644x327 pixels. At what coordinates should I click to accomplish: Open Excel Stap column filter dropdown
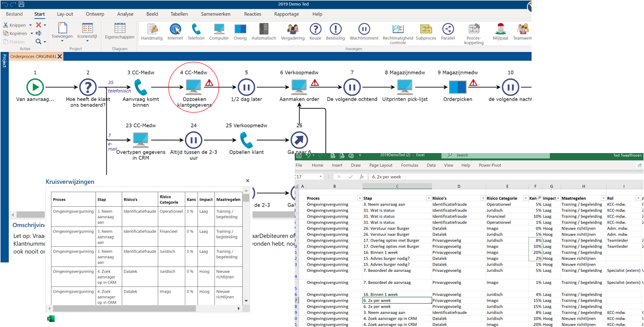[x=428, y=198]
